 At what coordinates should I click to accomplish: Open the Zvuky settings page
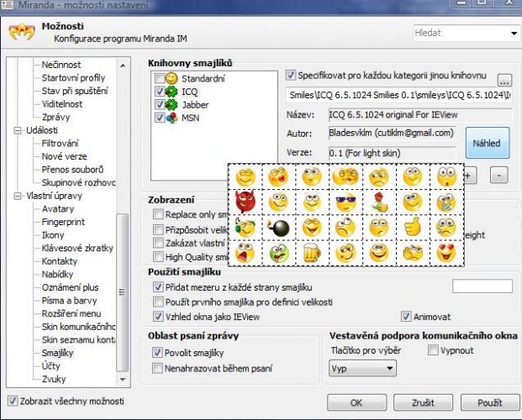point(54,379)
